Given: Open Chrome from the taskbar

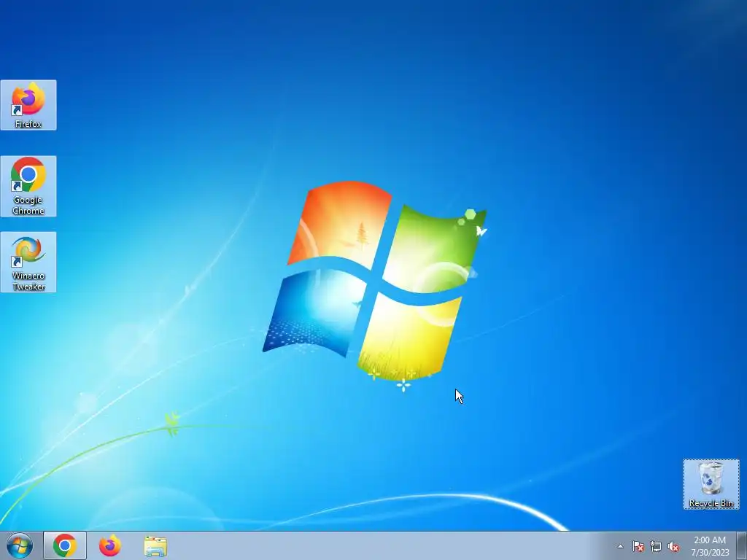Looking at the screenshot, I should tap(65, 545).
